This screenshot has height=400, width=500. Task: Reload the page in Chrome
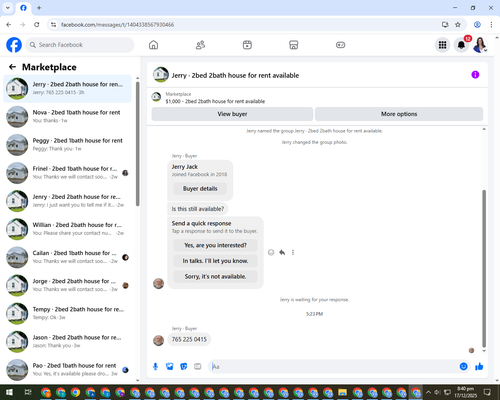click(37, 25)
